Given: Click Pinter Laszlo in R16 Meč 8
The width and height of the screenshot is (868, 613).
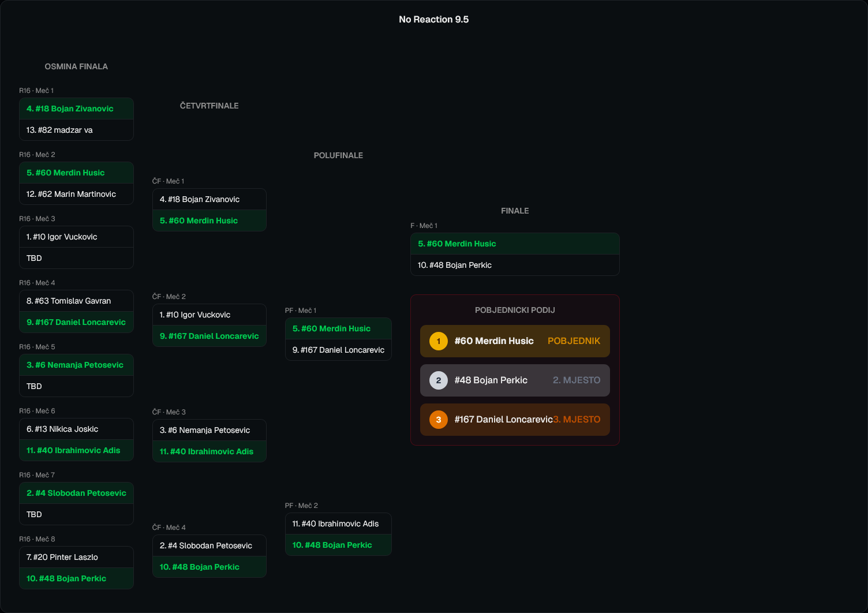Looking at the screenshot, I should [x=62, y=557].
